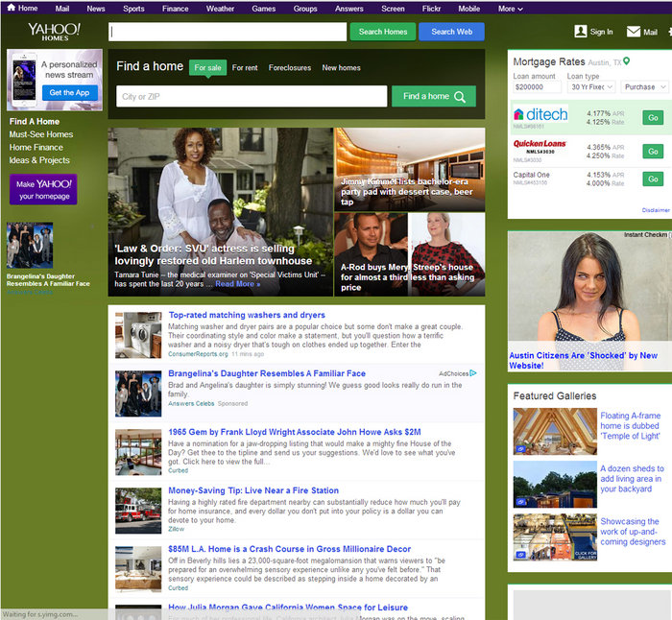This screenshot has height=620, width=672.
Task: Click Read More link in Harlem townhouse story
Action: (237, 284)
